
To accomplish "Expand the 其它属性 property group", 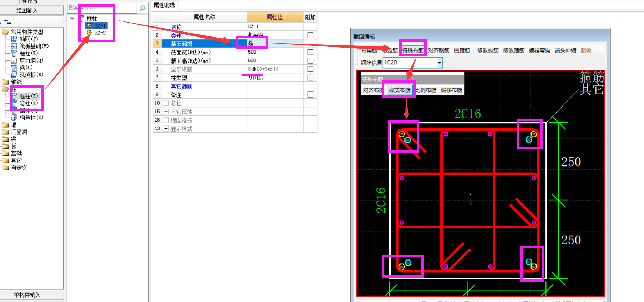I will tap(166, 112).
